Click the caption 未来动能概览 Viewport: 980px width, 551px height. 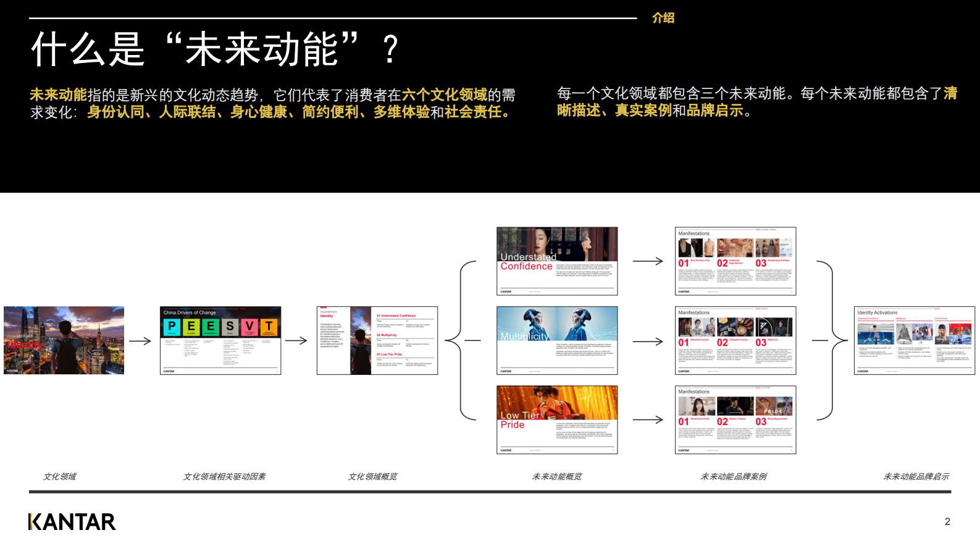pyautogui.click(x=557, y=476)
